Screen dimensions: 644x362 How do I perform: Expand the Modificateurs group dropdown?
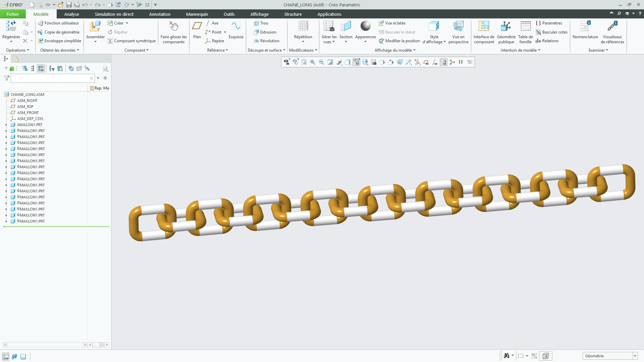point(303,50)
